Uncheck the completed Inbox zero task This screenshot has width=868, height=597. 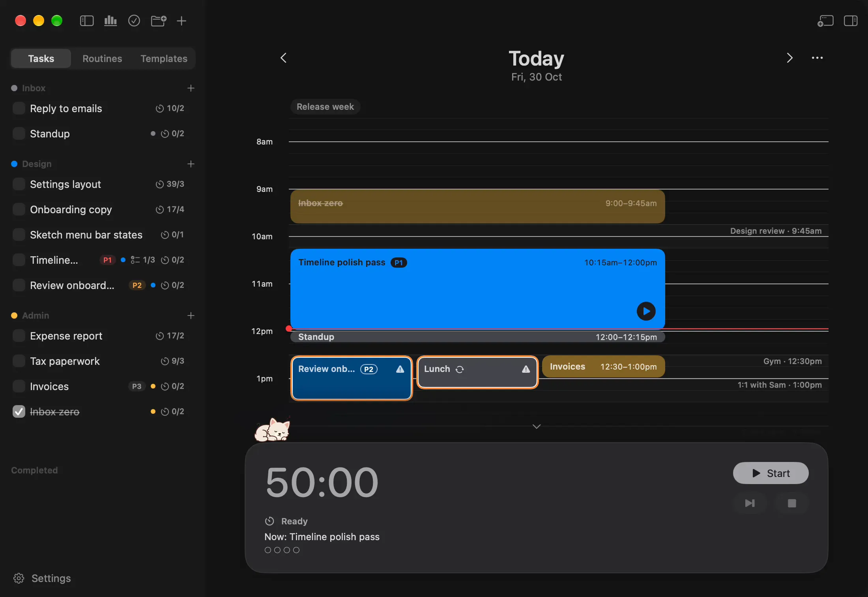(19, 411)
